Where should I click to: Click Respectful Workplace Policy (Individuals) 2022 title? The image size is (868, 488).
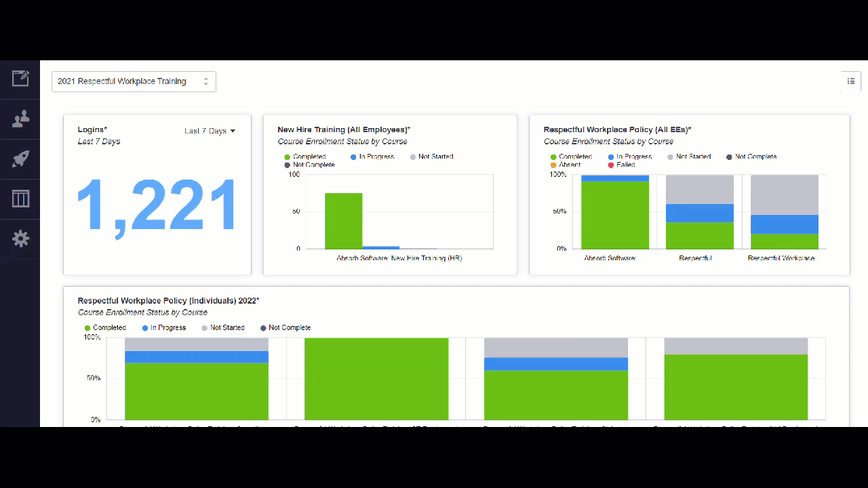pos(168,301)
